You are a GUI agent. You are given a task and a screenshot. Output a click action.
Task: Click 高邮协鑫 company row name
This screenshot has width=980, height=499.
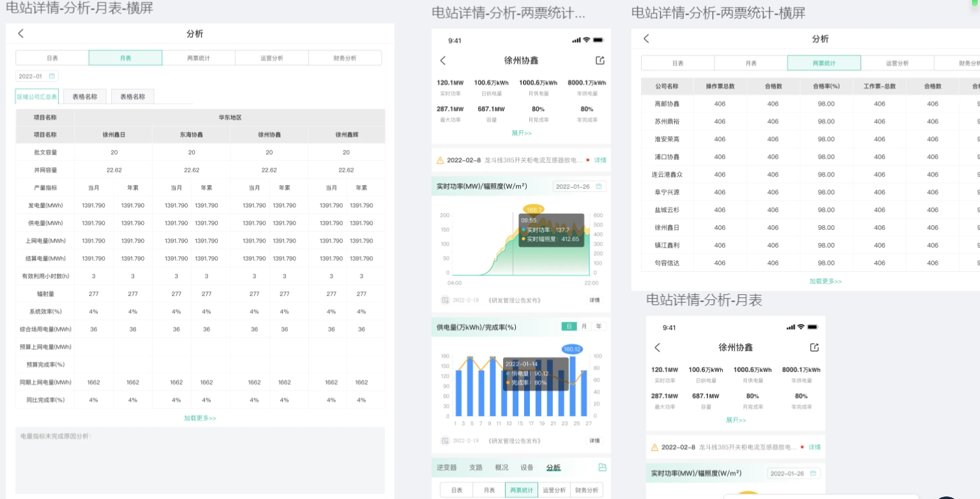pyautogui.click(x=667, y=103)
